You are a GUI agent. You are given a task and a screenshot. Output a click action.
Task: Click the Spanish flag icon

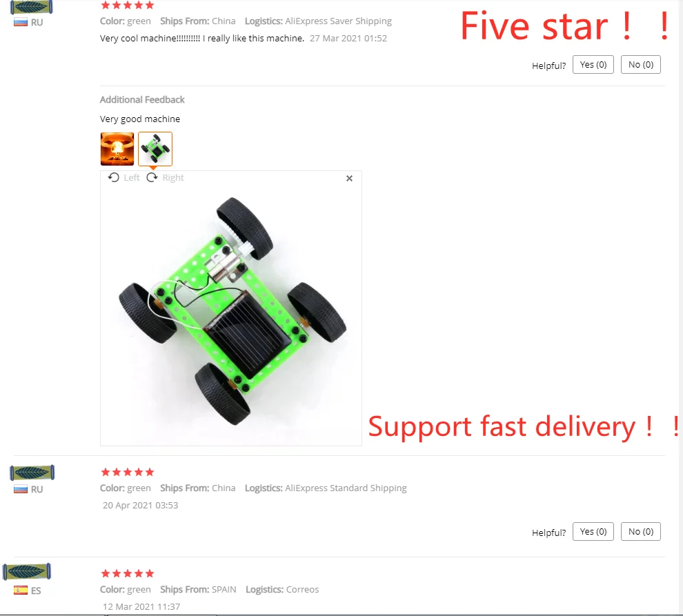(x=21, y=590)
